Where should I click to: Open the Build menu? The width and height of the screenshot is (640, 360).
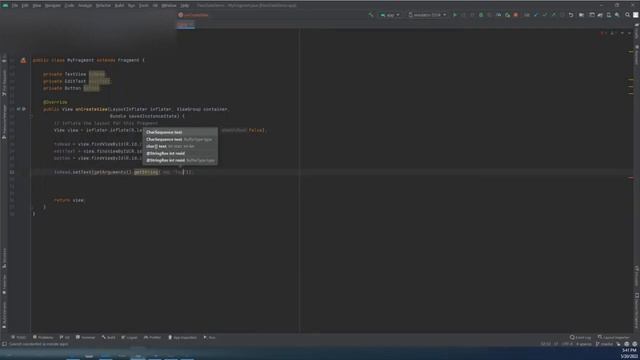pyautogui.click(x=119, y=6)
